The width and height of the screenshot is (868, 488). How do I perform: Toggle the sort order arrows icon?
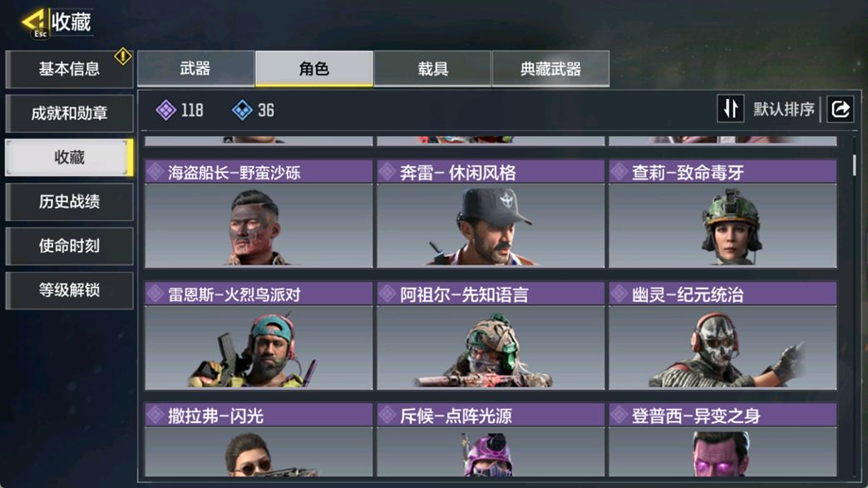[x=730, y=108]
